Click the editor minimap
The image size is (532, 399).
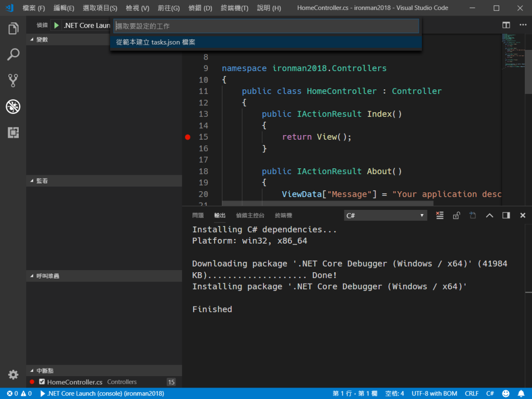point(513,51)
